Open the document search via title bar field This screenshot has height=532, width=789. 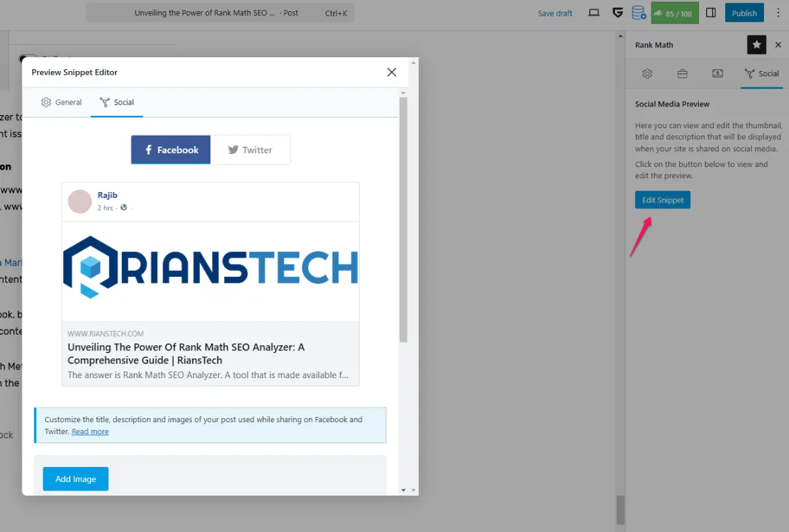[220, 12]
